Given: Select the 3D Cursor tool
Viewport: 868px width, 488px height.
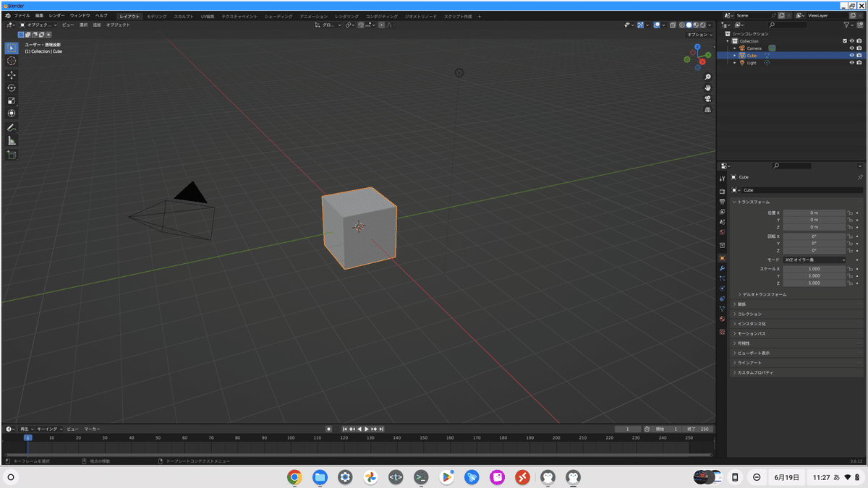Looking at the screenshot, I should coord(12,61).
